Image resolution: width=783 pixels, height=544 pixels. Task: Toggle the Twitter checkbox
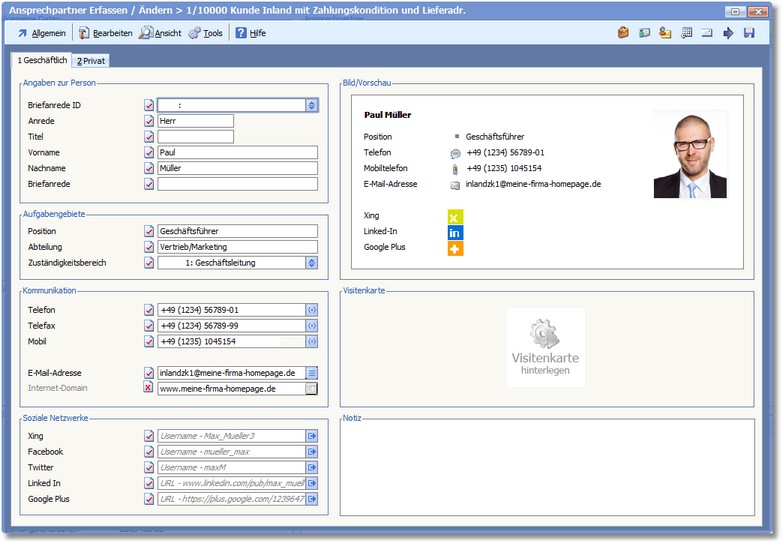point(149,468)
